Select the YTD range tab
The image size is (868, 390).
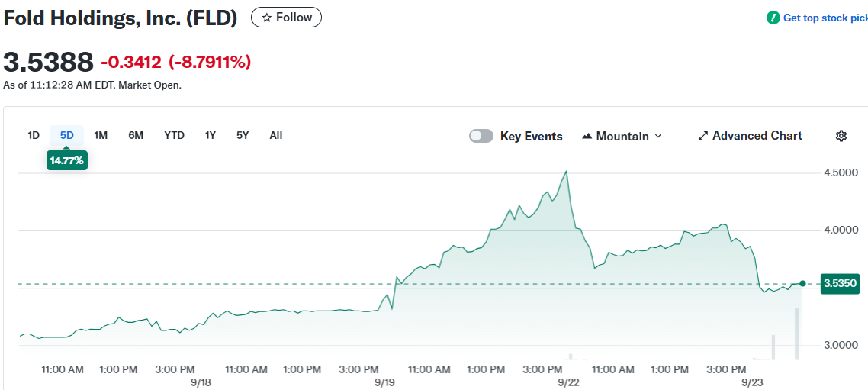174,135
